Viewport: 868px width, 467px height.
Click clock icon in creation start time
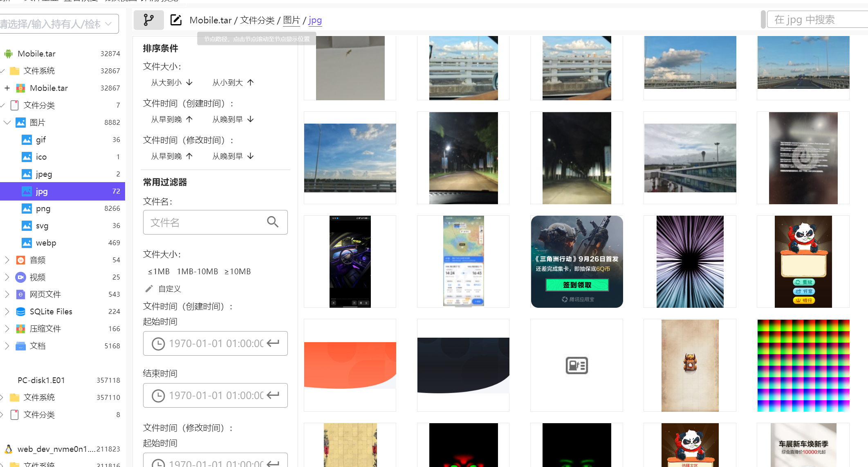point(158,343)
